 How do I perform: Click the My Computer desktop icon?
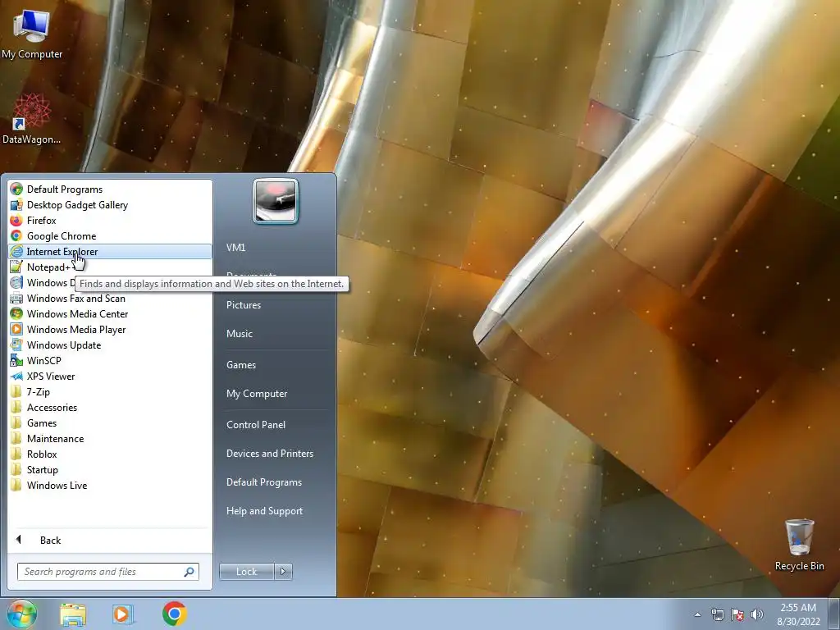point(32,33)
